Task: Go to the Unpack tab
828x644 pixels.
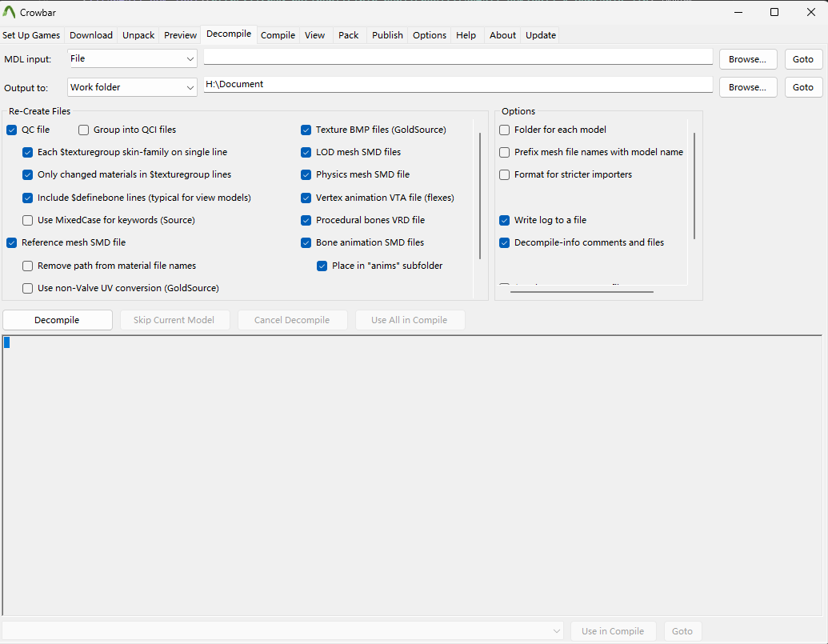Action: (138, 35)
